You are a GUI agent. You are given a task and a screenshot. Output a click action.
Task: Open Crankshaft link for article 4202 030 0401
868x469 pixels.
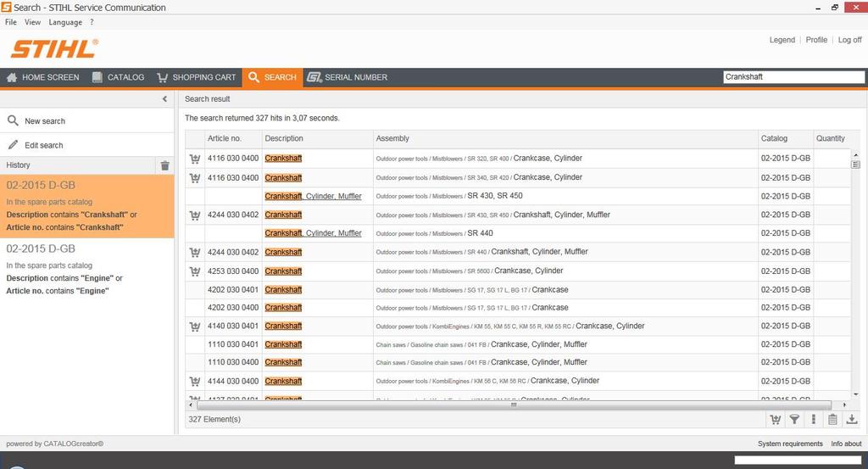[x=283, y=289]
